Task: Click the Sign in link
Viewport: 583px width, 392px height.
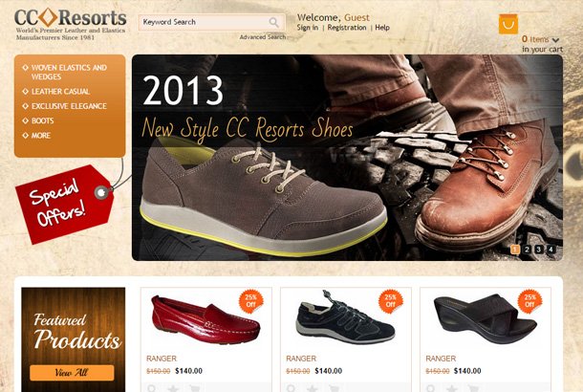Action: pyautogui.click(x=308, y=28)
